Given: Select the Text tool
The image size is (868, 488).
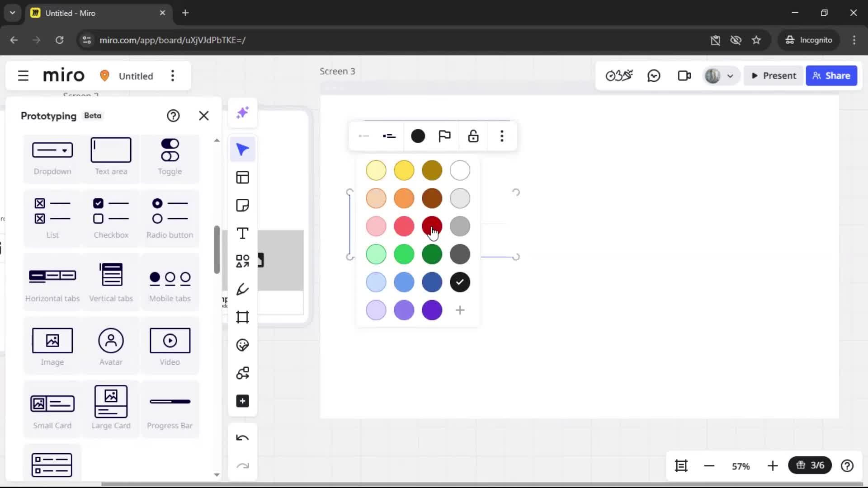Looking at the screenshot, I should pos(243,234).
